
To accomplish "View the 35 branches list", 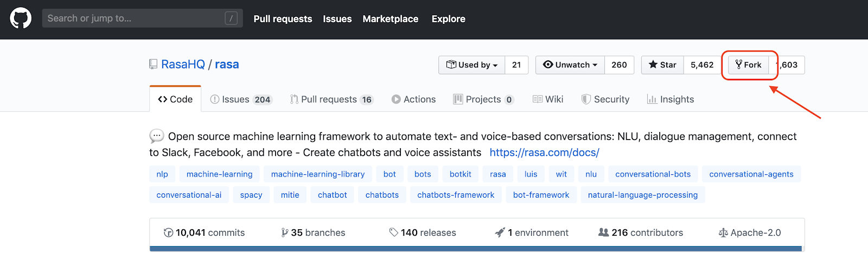I will click(313, 232).
